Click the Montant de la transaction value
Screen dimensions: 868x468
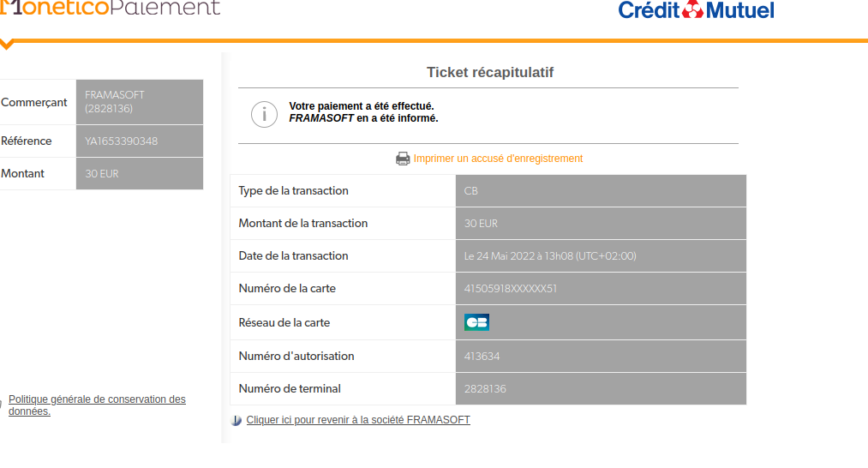tap(481, 224)
